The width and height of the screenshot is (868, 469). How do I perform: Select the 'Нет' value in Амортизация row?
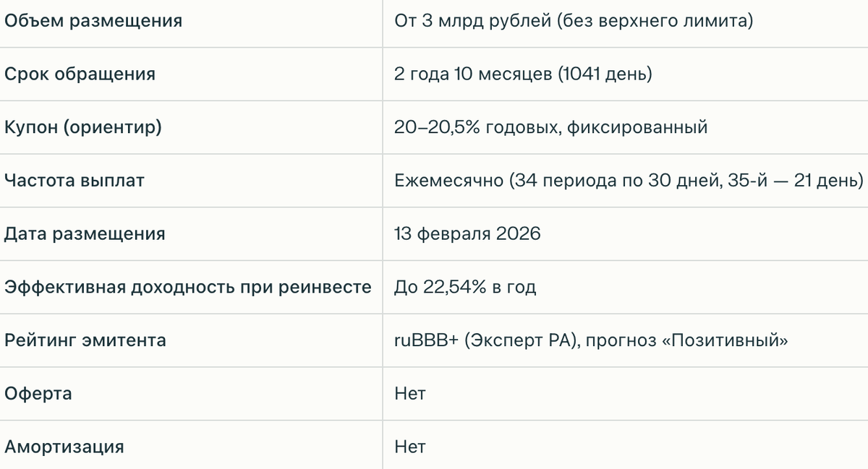click(x=410, y=447)
